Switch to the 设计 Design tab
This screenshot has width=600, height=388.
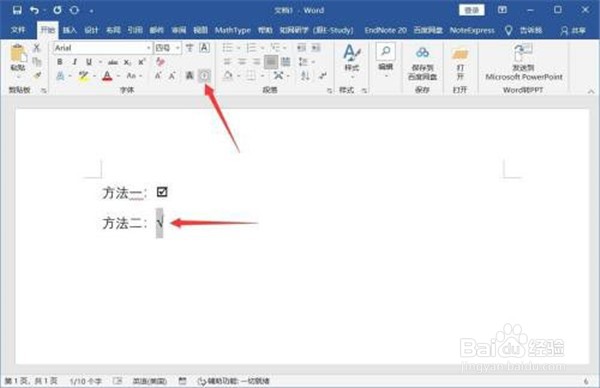(x=91, y=30)
